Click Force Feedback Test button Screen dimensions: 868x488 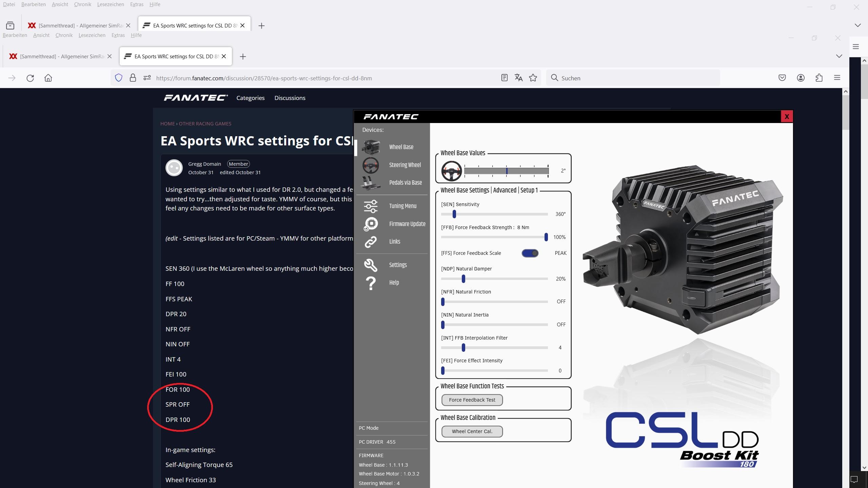pos(472,400)
